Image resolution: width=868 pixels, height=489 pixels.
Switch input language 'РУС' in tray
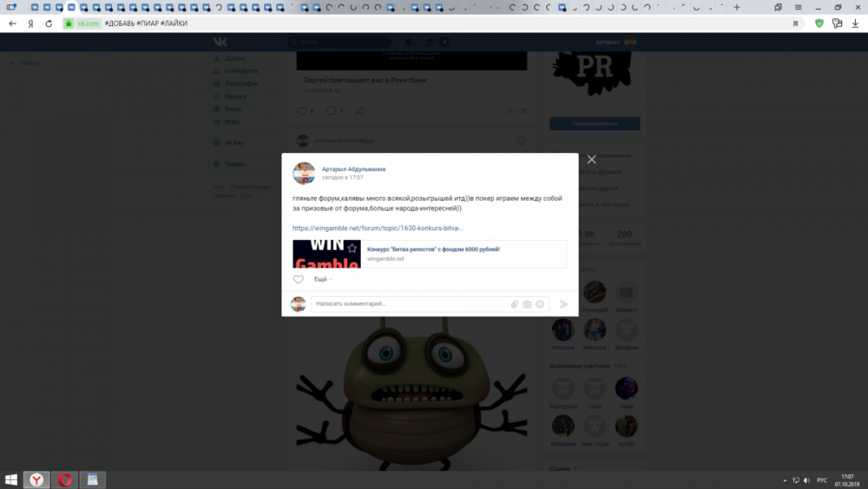click(822, 480)
